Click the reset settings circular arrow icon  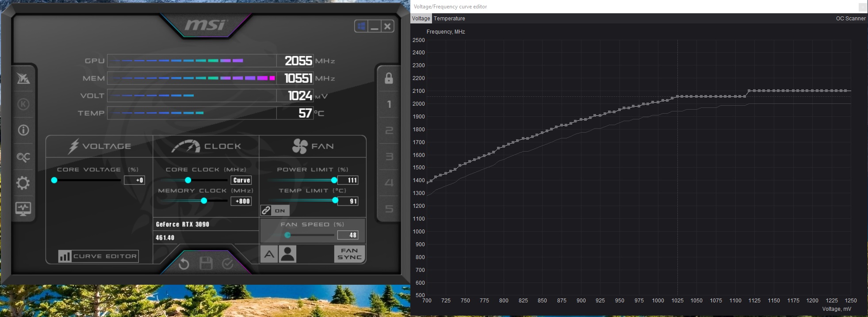[x=184, y=264]
